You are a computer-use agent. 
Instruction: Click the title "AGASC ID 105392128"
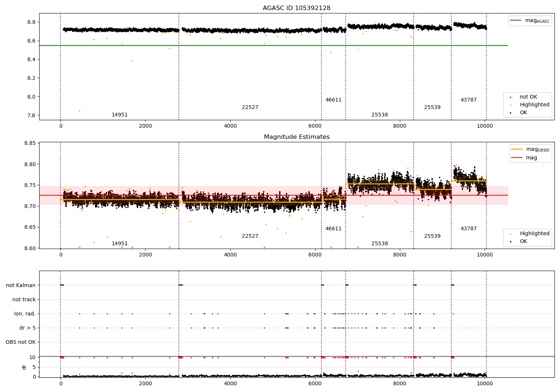coord(296,8)
